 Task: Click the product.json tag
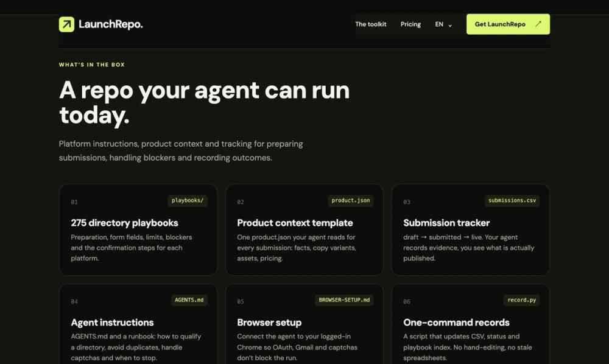351,200
